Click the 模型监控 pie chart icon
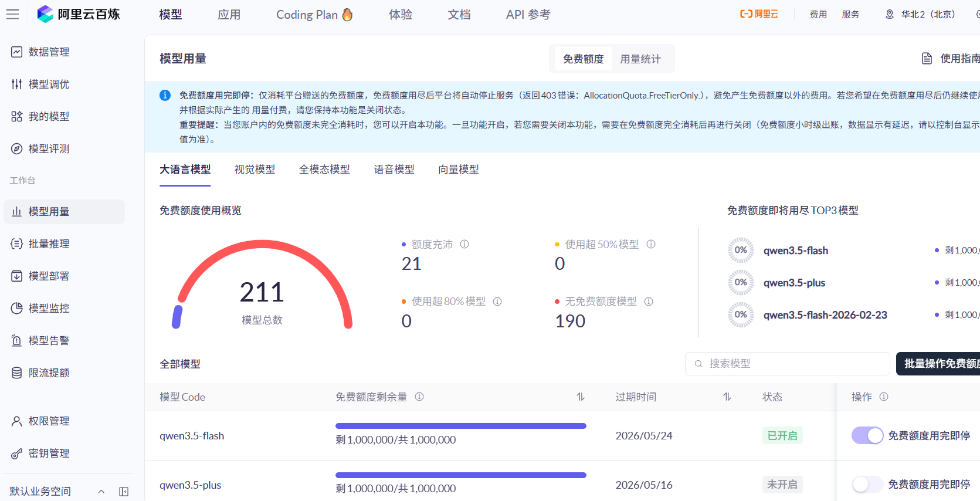980x501 pixels. (17, 309)
